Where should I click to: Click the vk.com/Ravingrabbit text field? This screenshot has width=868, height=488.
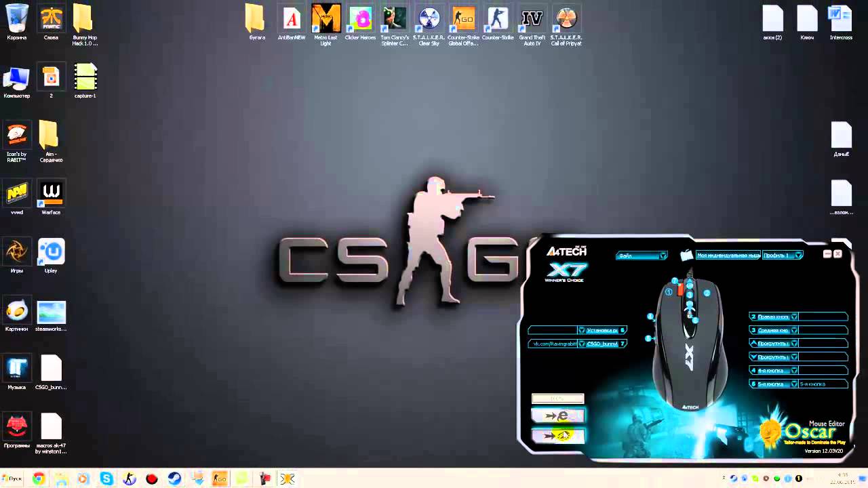point(553,344)
